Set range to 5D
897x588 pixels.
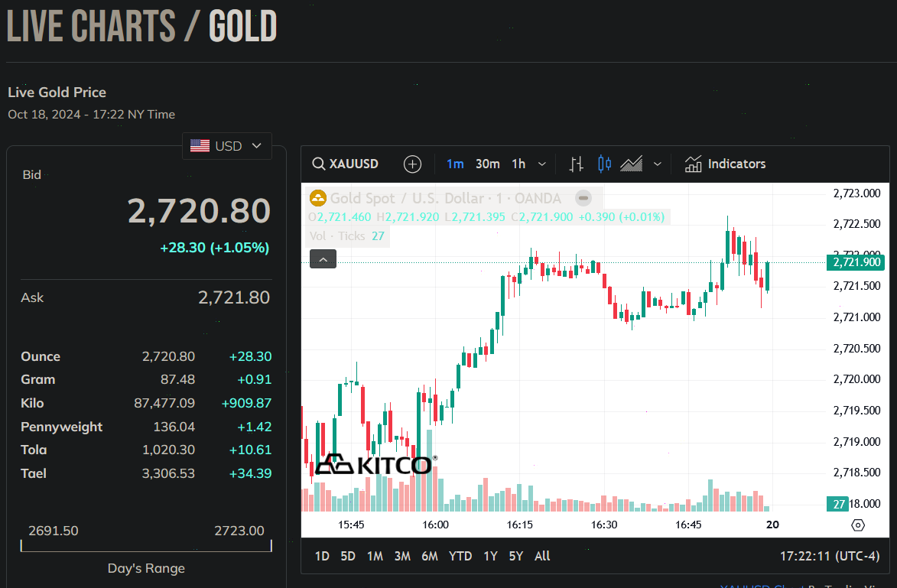tap(348, 556)
